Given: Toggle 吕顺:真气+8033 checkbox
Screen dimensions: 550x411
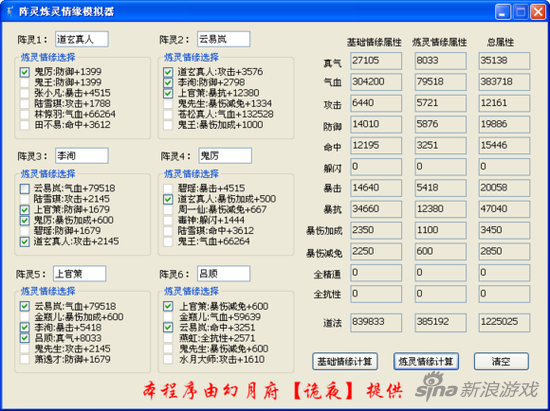Looking at the screenshot, I should tap(25, 338).
